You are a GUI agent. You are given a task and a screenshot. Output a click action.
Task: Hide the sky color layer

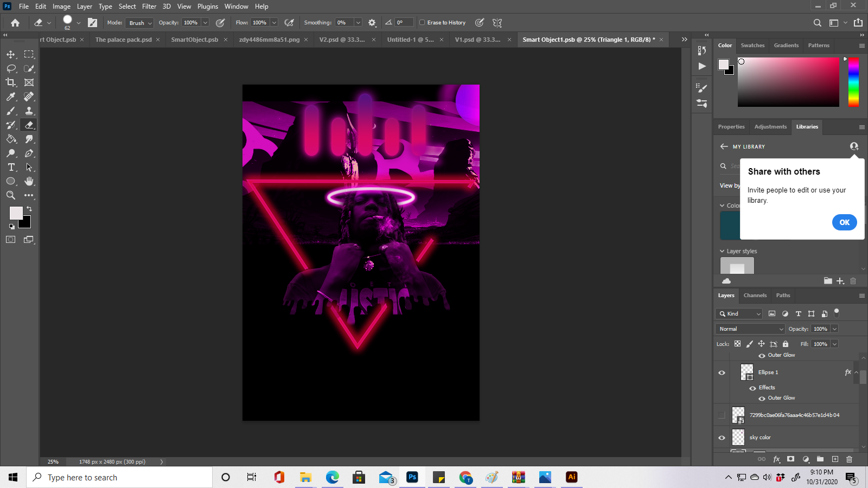point(722,438)
